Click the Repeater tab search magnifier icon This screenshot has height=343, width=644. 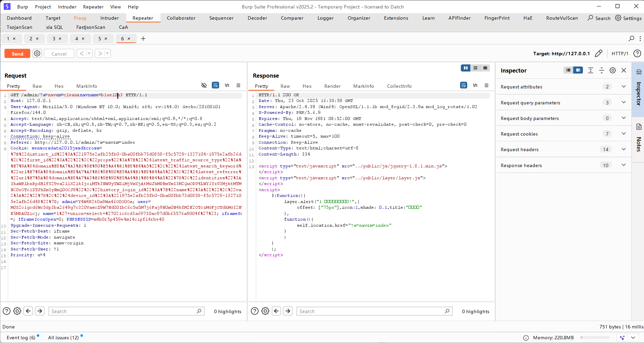pos(631,39)
